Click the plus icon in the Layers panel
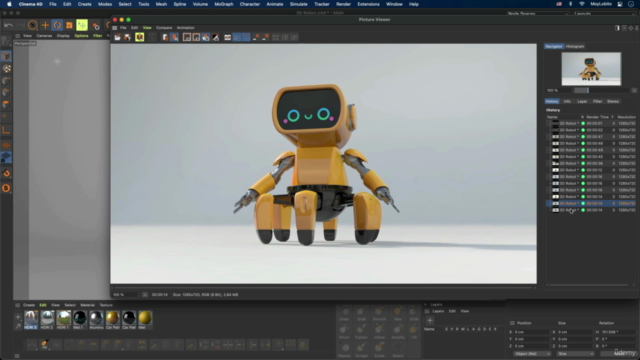Screen dimensions: 640x360 click(x=429, y=321)
